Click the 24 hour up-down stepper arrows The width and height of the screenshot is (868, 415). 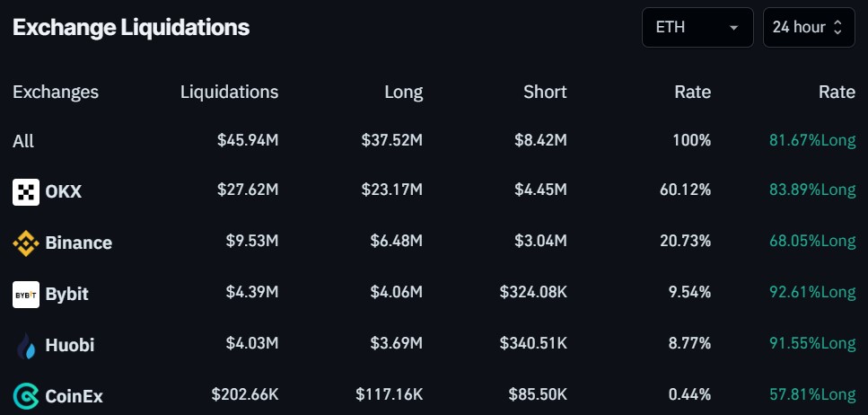coord(837,27)
